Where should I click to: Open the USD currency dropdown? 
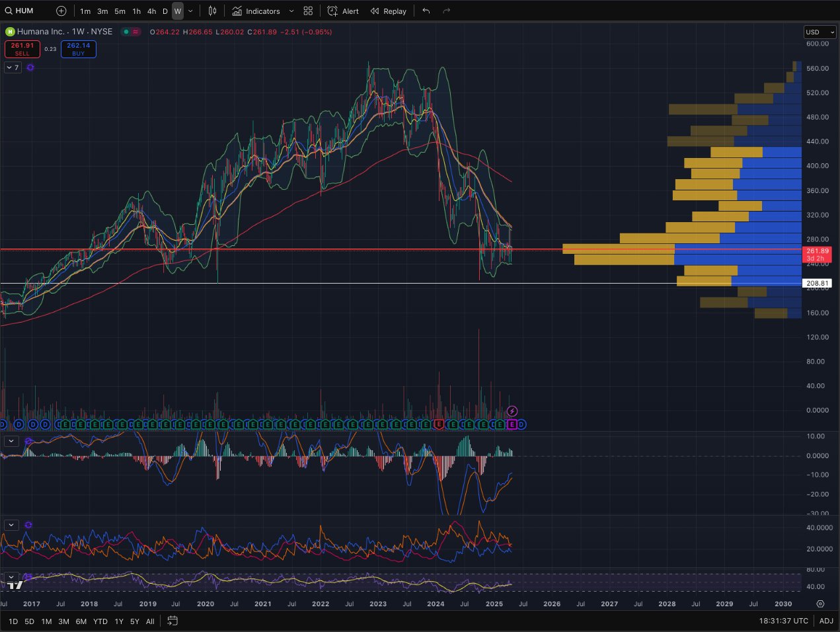tap(820, 32)
